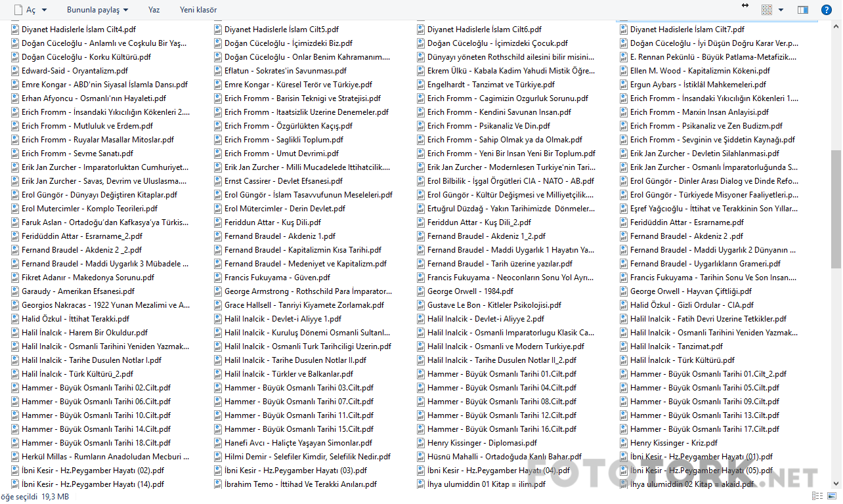Expand the dropdown arrow next to Aç

(x=45, y=10)
